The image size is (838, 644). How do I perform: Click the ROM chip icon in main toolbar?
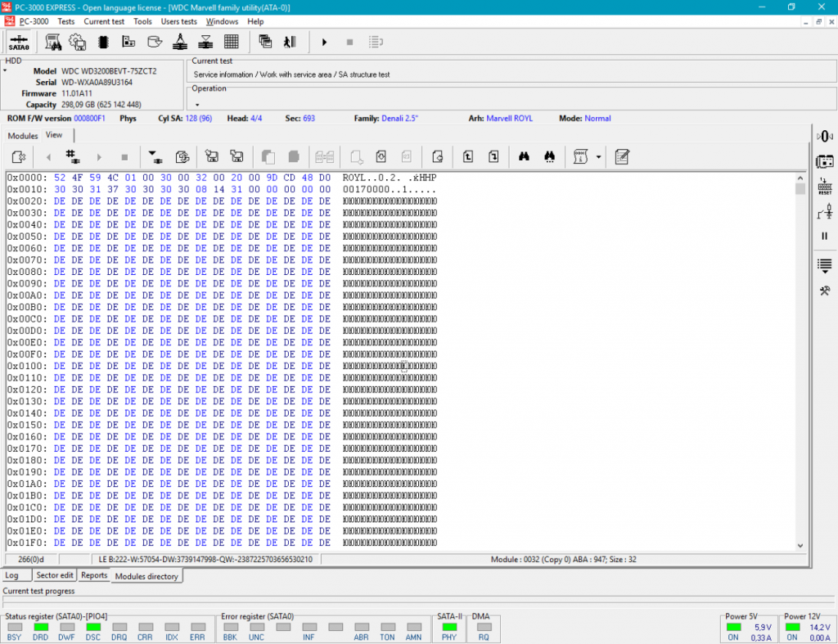tap(103, 42)
